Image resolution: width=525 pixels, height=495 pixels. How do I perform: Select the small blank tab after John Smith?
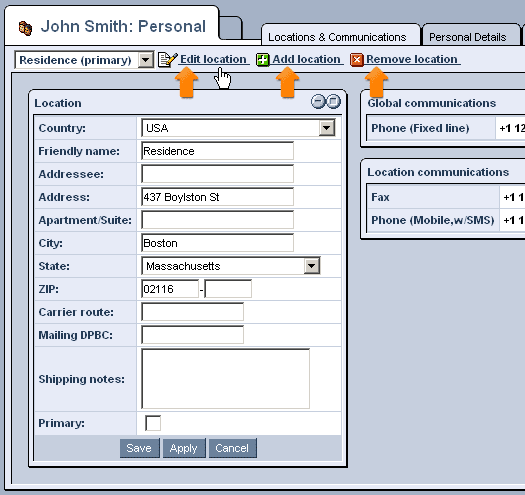coord(230,28)
